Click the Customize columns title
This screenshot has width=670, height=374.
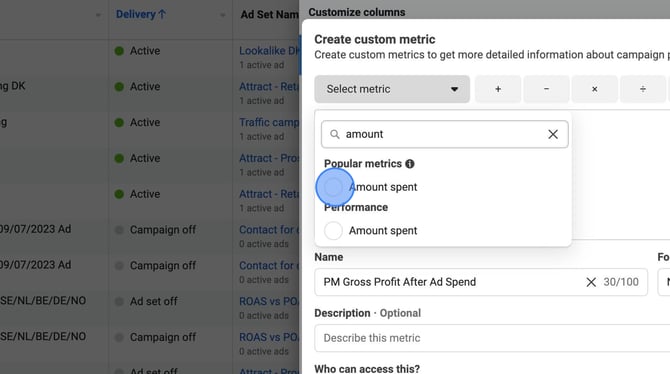(x=357, y=12)
